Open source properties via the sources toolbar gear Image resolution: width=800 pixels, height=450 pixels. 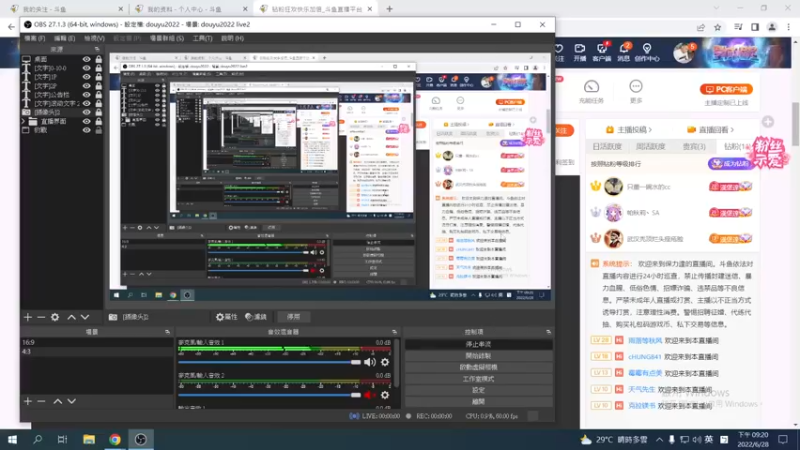[55, 317]
